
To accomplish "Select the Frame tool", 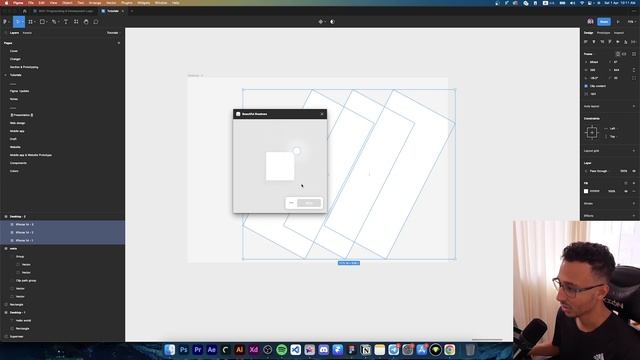I will pos(31,22).
